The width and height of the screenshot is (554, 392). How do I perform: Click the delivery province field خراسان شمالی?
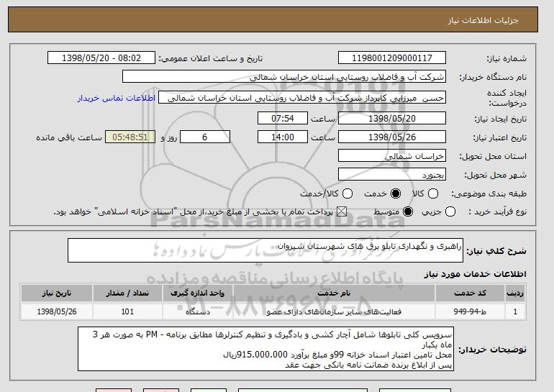(392, 156)
